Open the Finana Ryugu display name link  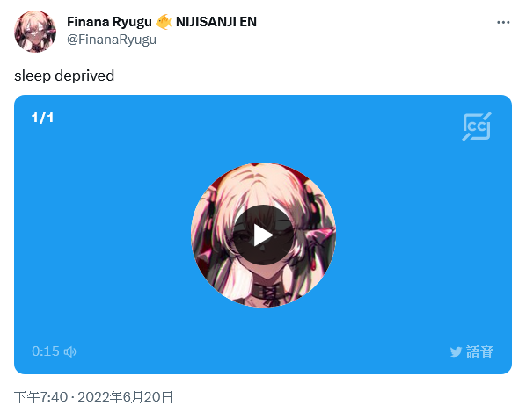pos(109,22)
